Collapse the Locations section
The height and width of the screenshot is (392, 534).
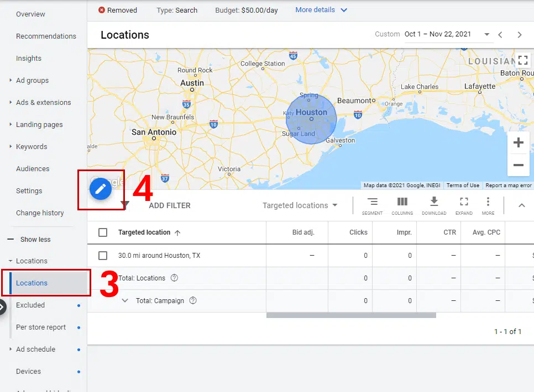click(x=11, y=261)
